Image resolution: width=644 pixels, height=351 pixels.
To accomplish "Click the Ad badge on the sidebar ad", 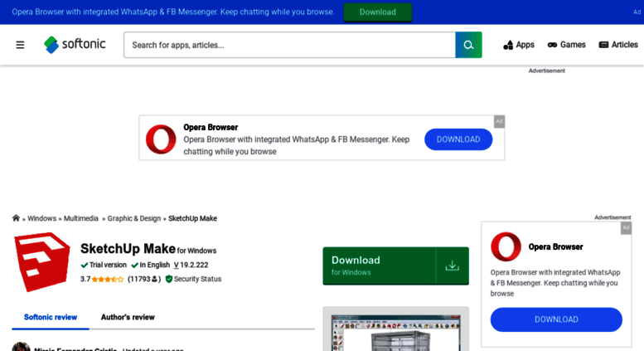I will (x=626, y=227).
